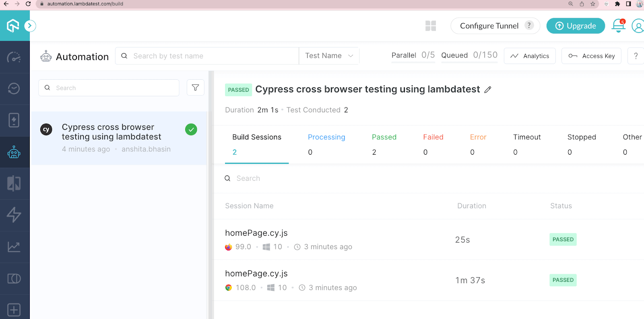Click the Windows icon in the 108.0 session row
The height and width of the screenshot is (319, 644).
pyautogui.click(x=271, y=288)
